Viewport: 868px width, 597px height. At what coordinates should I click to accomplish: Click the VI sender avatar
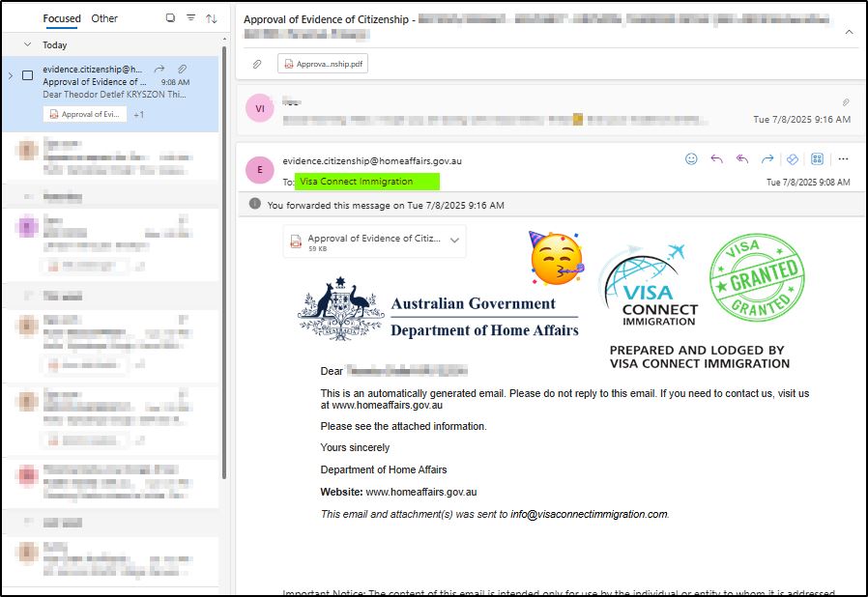(x=260, y=108)
